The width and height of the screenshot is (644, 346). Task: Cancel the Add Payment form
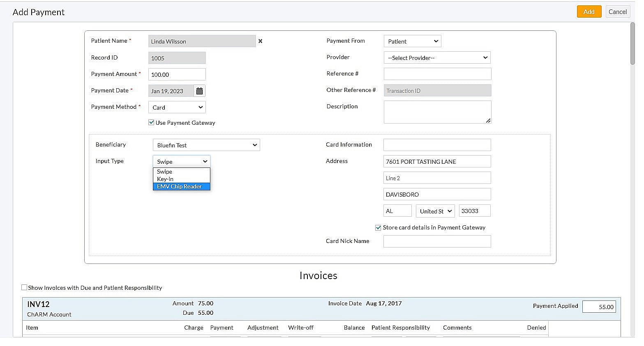tap(617, 11)
